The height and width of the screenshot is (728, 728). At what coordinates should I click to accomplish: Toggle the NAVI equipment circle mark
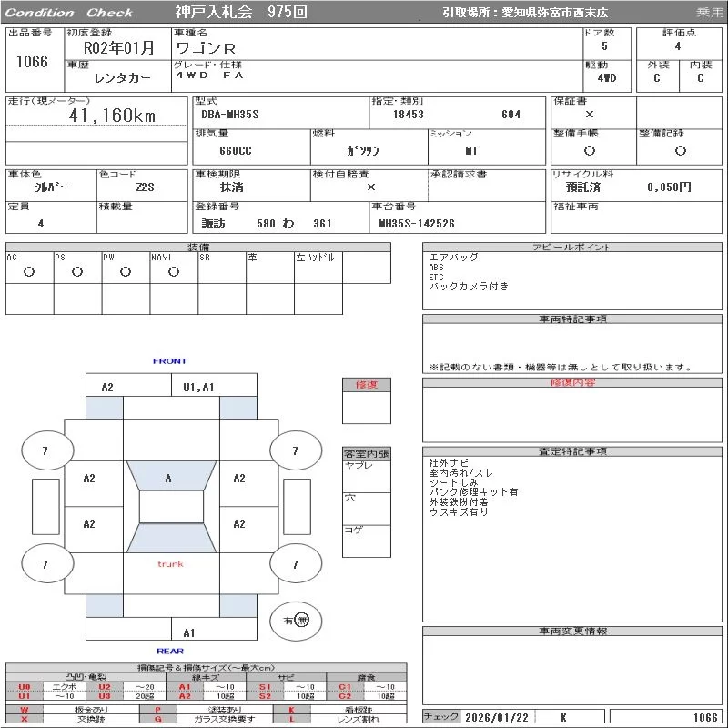coord(174,271)
